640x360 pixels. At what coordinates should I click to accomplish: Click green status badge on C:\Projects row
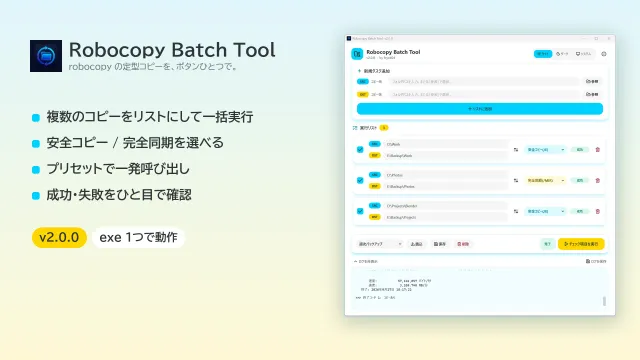[x=580, y=211]
